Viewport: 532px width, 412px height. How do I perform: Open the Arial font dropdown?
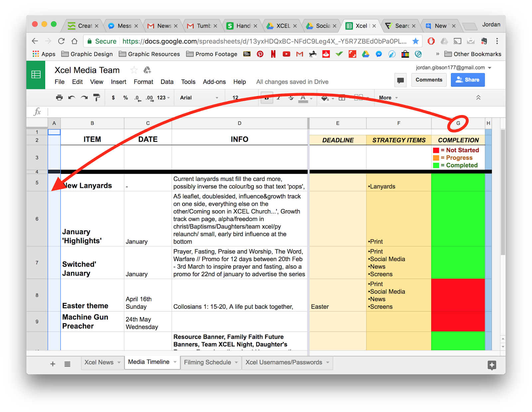tap(199, 98)
